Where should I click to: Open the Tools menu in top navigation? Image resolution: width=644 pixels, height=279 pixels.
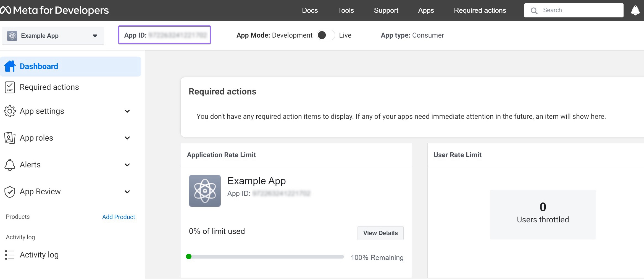[346, 10]
